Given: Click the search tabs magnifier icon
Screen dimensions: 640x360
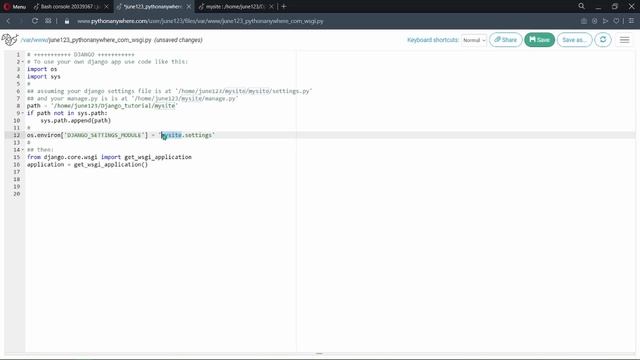Looking at the screenshot, I should [x=581, y=6].
